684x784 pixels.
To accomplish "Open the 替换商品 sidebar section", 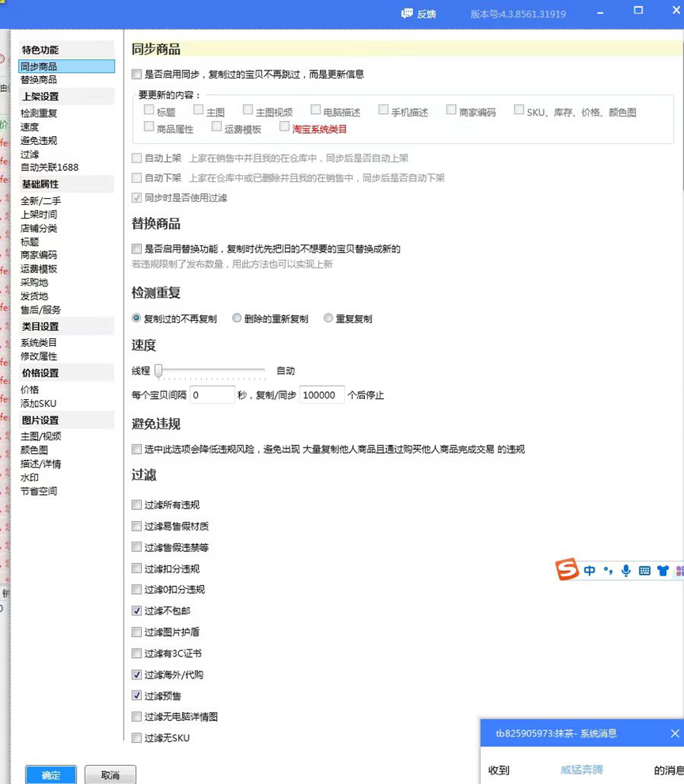I will pyautogui.click(x=38, y=79).
